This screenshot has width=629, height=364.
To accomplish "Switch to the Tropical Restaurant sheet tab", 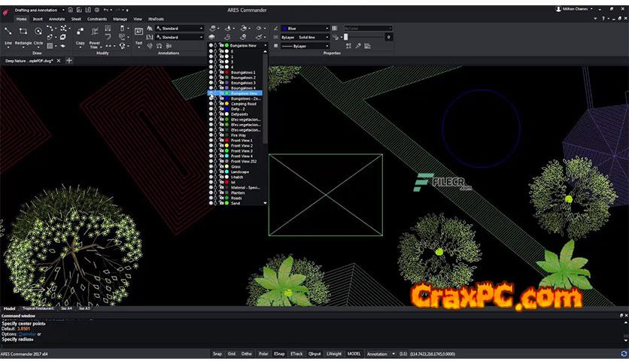I will (x=39, y=308).
